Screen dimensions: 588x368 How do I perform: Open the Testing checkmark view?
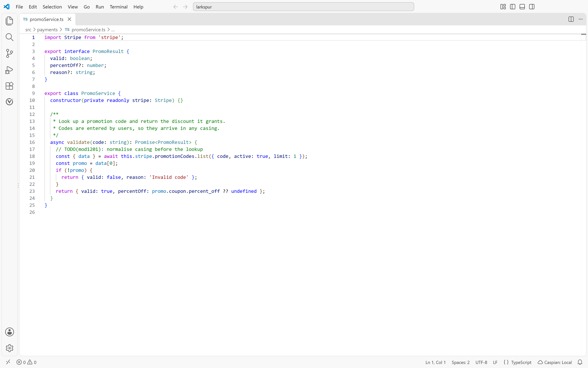tap(9, 102)
